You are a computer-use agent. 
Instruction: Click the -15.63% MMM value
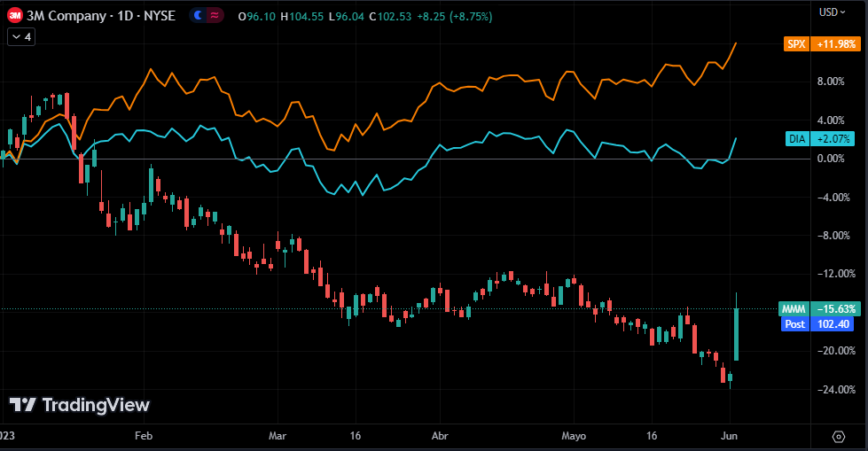[835, 308]
